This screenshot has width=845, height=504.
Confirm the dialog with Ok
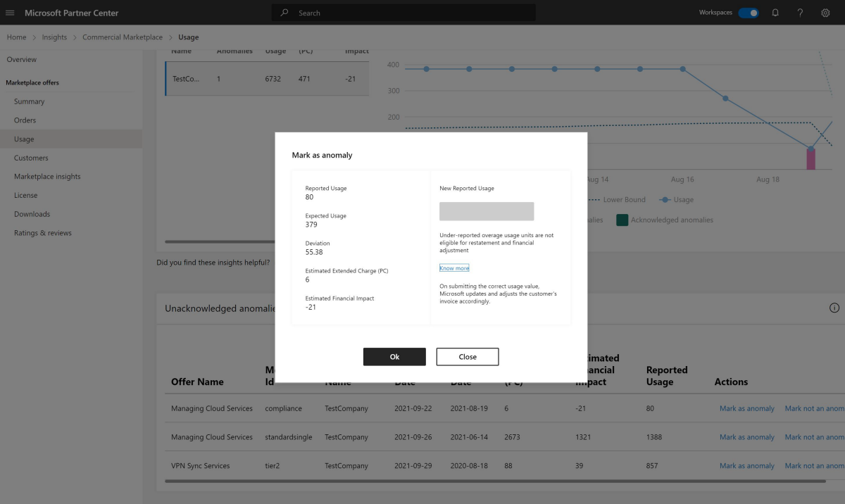coord(394,357)
